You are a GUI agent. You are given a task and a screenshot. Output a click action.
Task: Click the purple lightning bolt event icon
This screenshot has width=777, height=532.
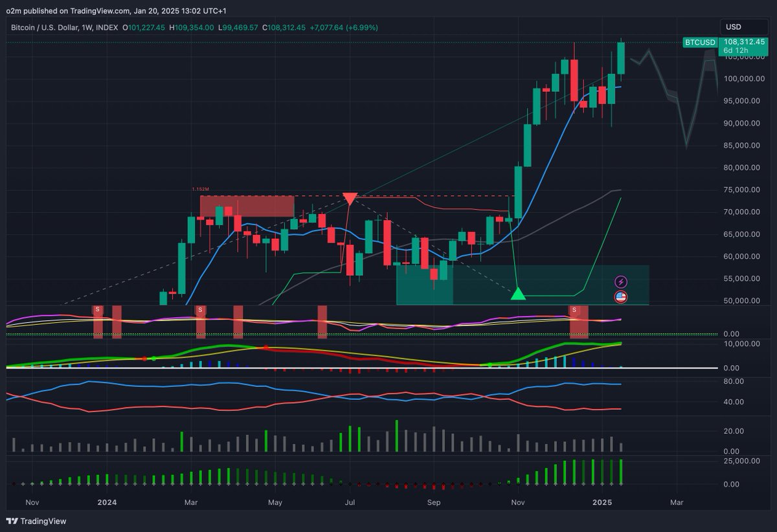click(620, 282)
